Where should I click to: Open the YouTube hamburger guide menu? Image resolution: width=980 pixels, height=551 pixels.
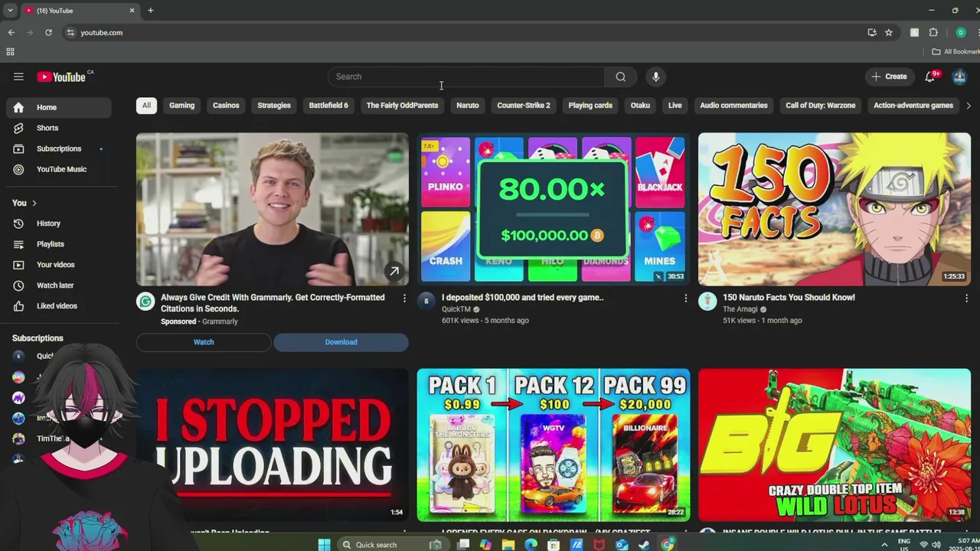point(18,77)
